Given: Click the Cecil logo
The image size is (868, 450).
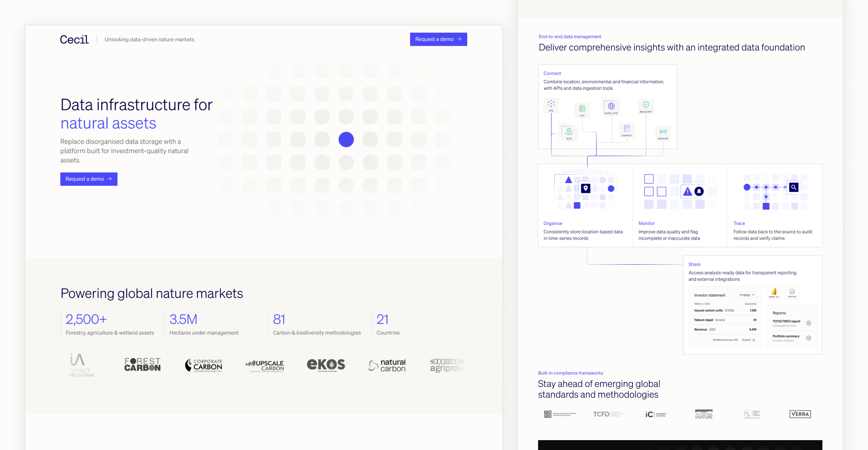Looking at the screenshot, I should 74,39.
